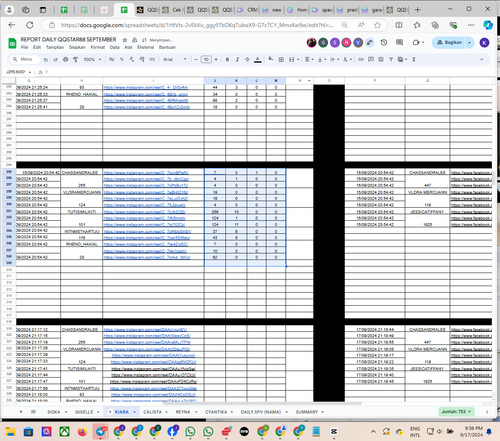The image size is (500, 441).
Task: Create a filter with the funnel icon
Action: (391, 60)
